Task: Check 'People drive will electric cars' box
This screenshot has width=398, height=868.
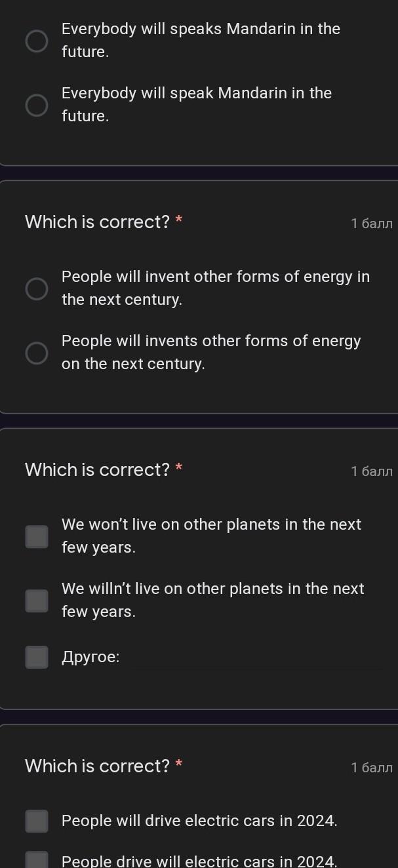Action: pos(37,860)
